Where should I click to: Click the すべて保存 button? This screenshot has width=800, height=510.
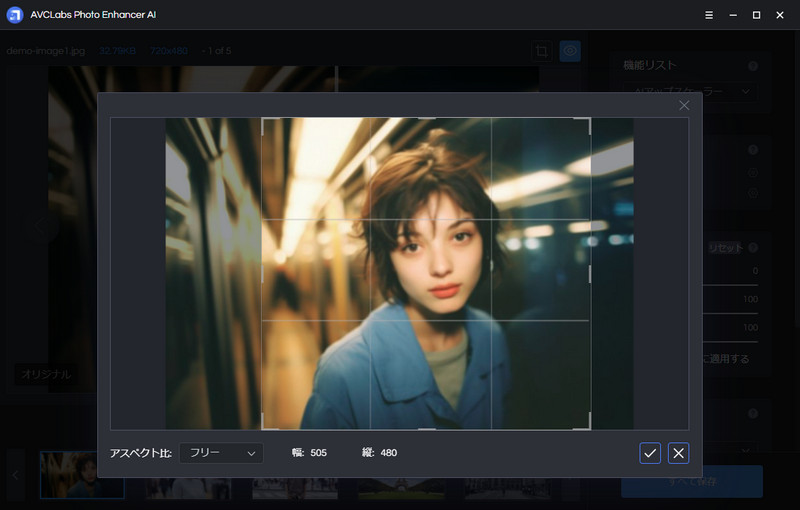pyautogui.click(x=692, y=481)
